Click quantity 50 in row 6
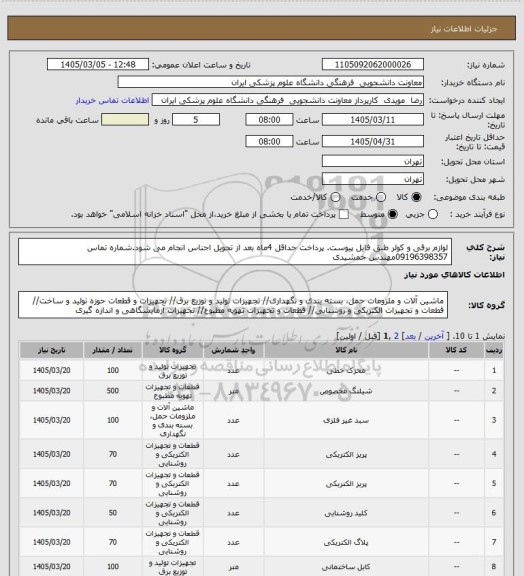524x576 pixels. point(112,513)
